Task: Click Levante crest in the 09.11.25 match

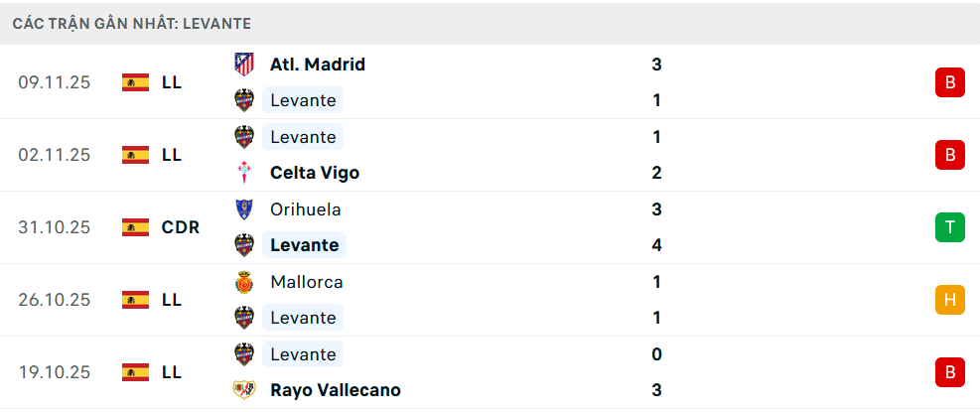Action: tap(243, 100)
